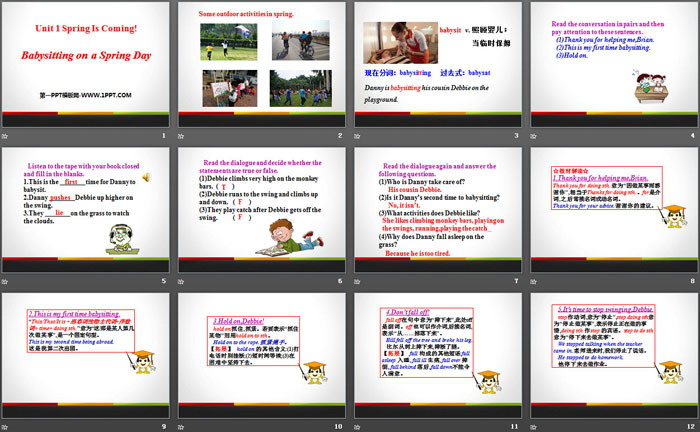This screenshot has height=432, width=700.
Task: Select slide 7 answer the following questions
Action: tap(438, 210)
